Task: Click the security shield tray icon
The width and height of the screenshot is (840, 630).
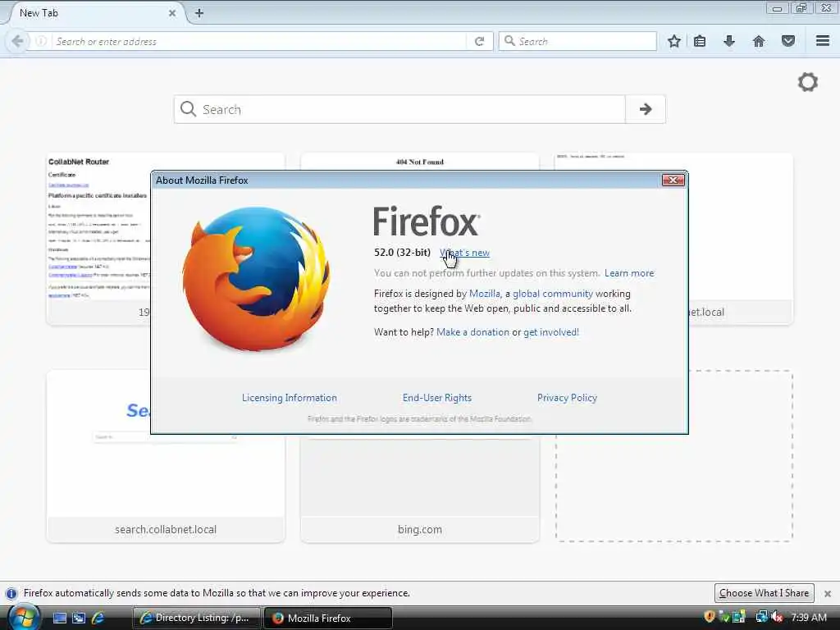Action: point(710,617)
